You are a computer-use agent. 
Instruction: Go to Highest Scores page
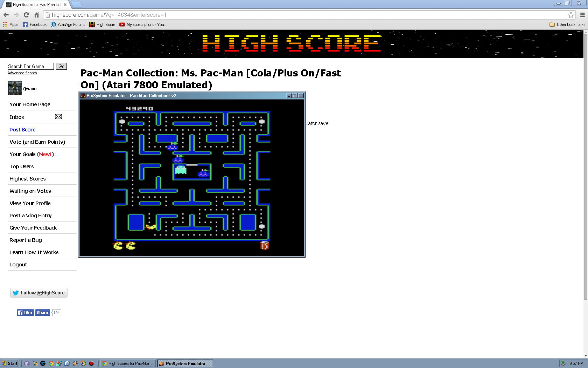point(28,179)
